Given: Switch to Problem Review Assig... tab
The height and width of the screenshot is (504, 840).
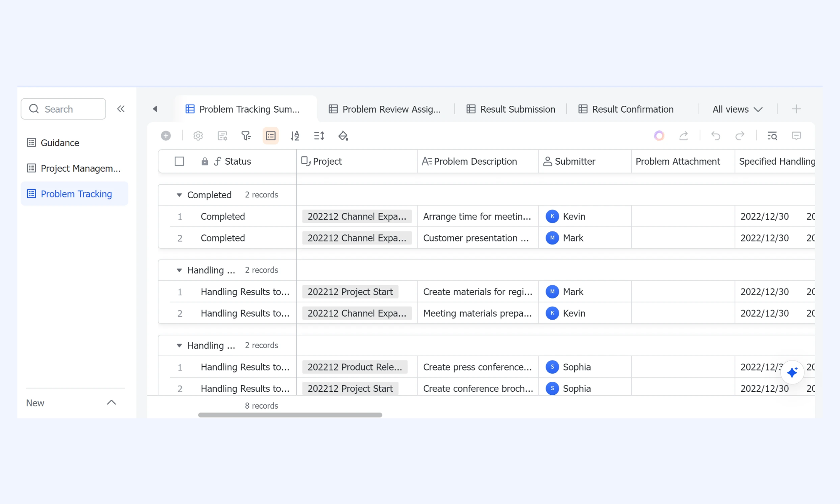Looking at the screenshot, I should [x=385, y=109].
